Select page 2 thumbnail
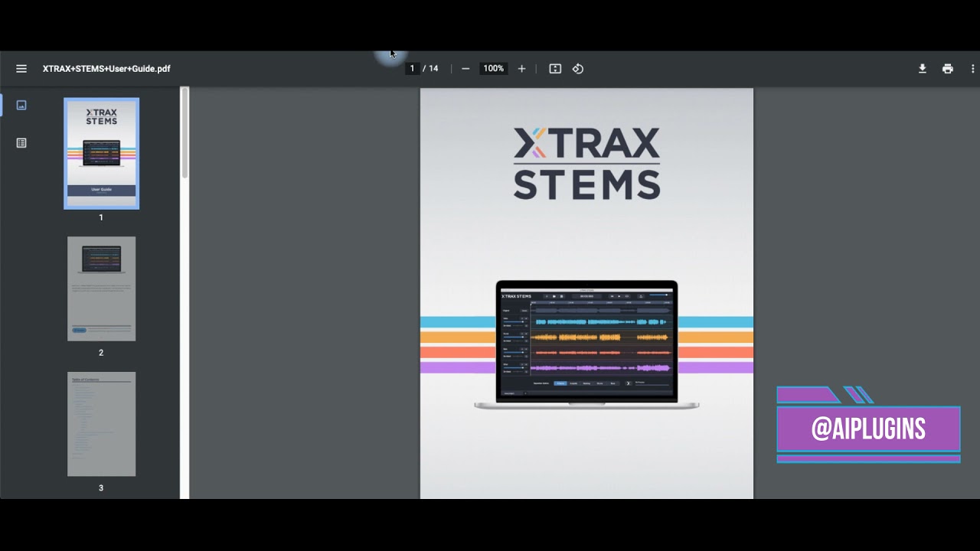 click(x=101, y=289)
